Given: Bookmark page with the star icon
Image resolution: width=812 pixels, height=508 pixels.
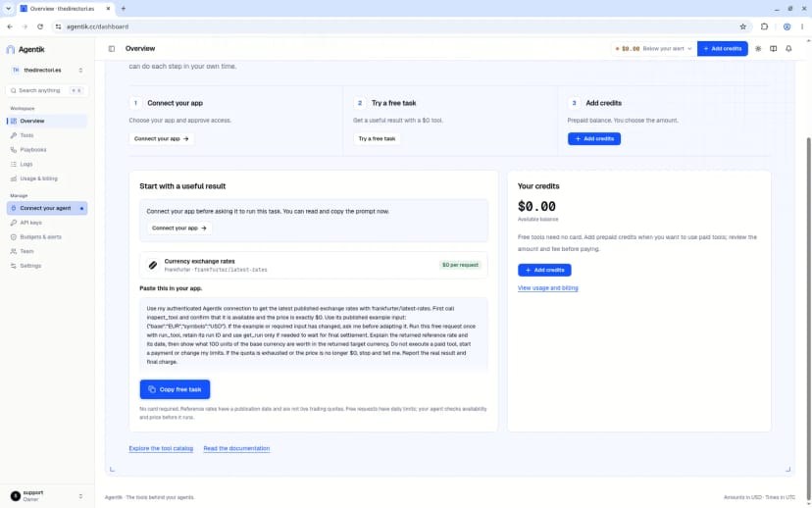Looking at the screenshot, I should (x=743, y=26).
